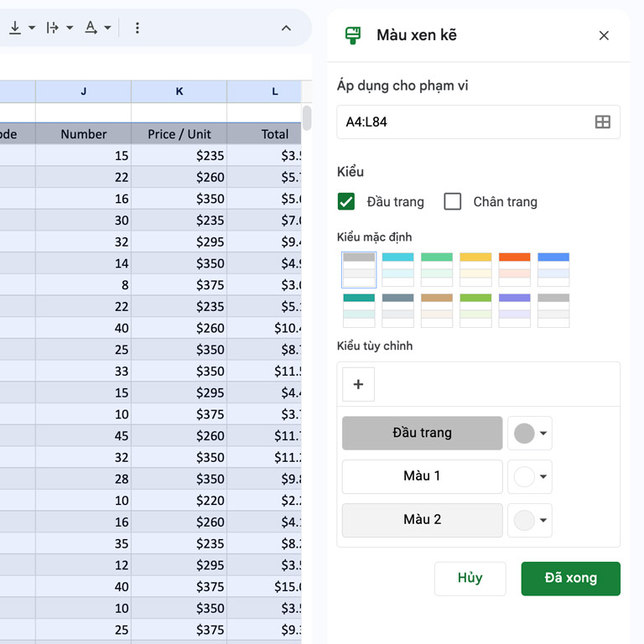Viewport: 644px width, 644px height.
Task: Uncheck the Đầu trang checkbox under Kiểu
Action: coord(346,202)
